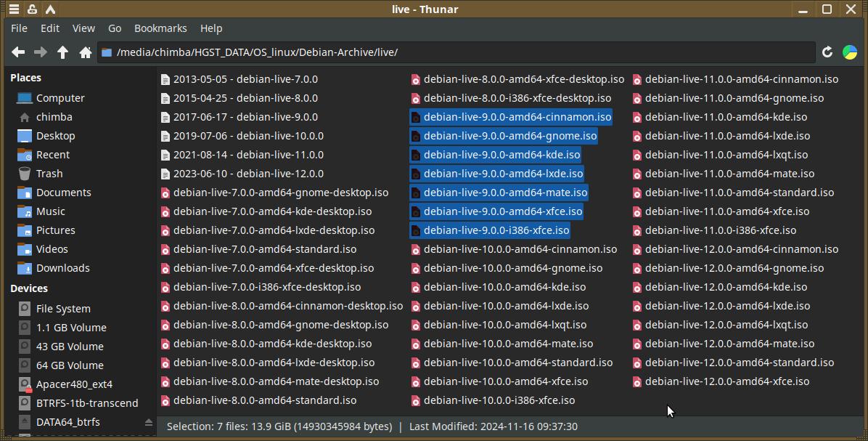Screen dimensions: 868x441
Task: Select file 2023-06-10 - debian-live-12.0.0
Action: coord(242,174)
